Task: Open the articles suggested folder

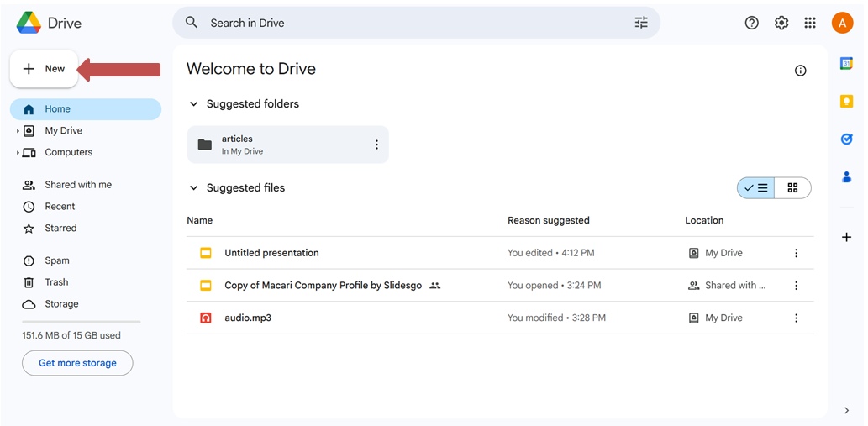Action: coord(288,145)
